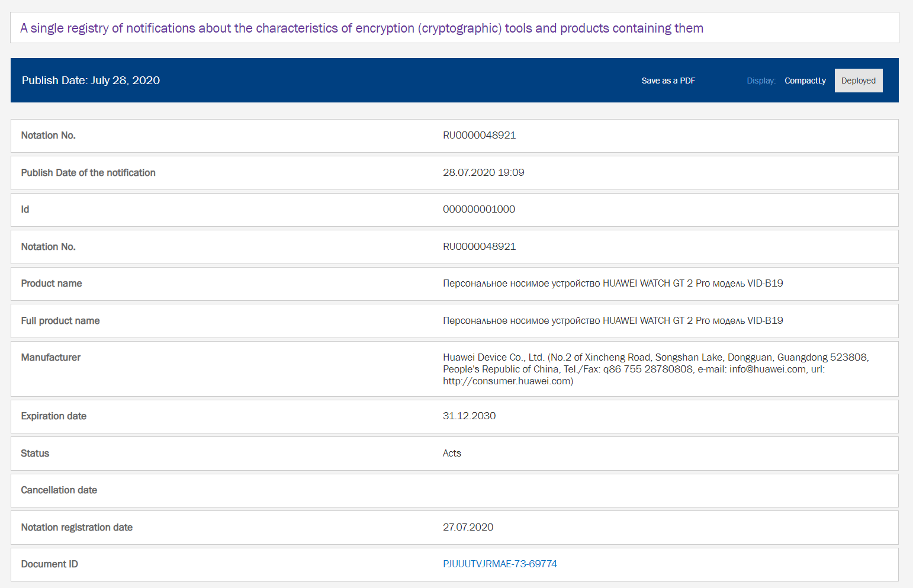Image resolution: width=913 pixels, height=588 pixels.
Task: Click the Product name label
Action: pos(52,283)
